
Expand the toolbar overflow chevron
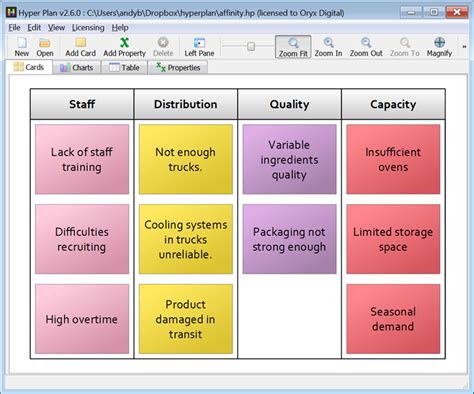(464, 47)
